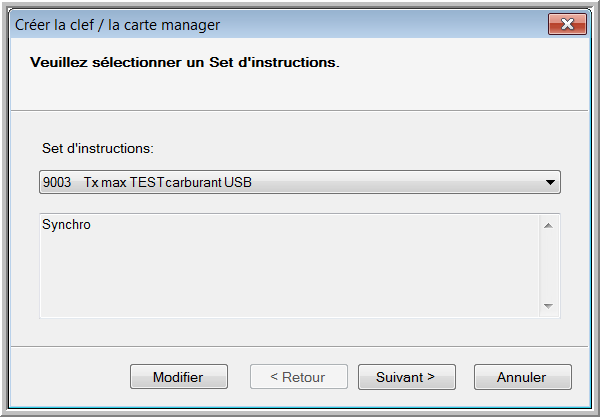Go forward with the Suivant > button

tap(407, 377)
